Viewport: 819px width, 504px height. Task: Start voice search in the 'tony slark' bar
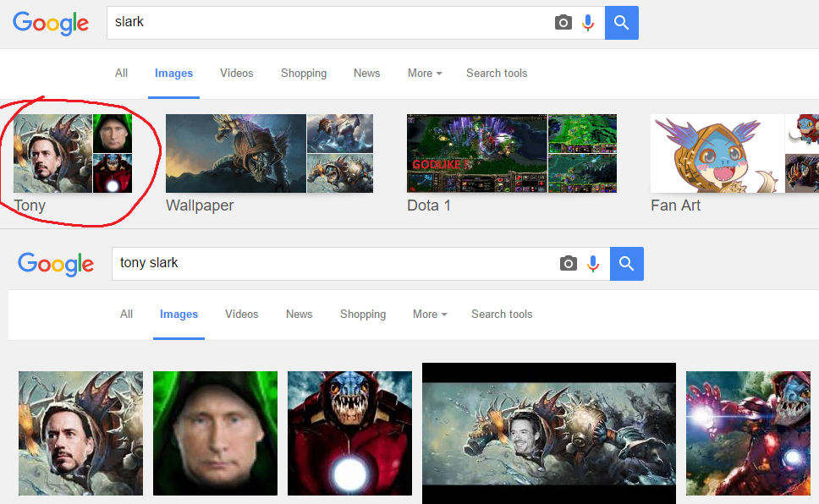pyautogui.click(x=593, y=263)
